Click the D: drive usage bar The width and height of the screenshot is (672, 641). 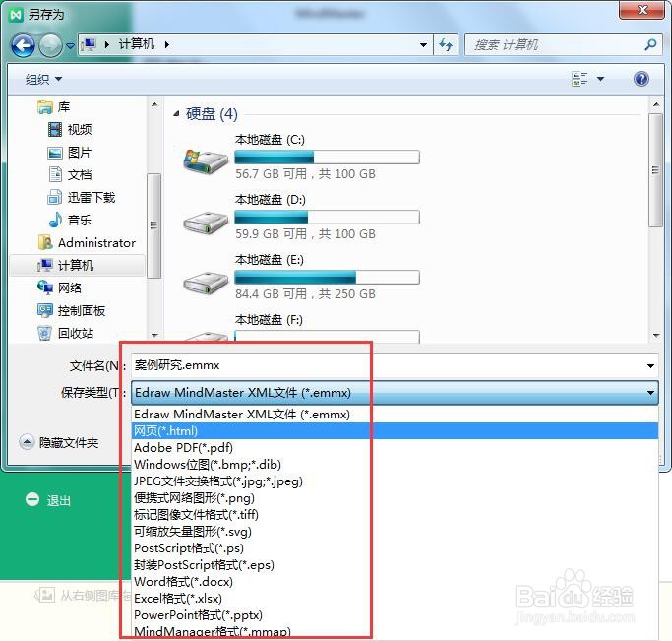point(327,218)
